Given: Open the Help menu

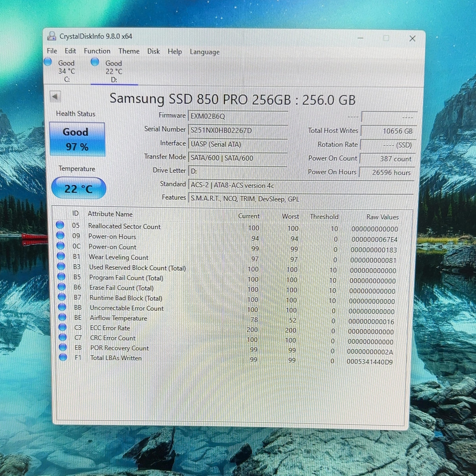Looking at the screenshot, I should [x=175, y=52].
